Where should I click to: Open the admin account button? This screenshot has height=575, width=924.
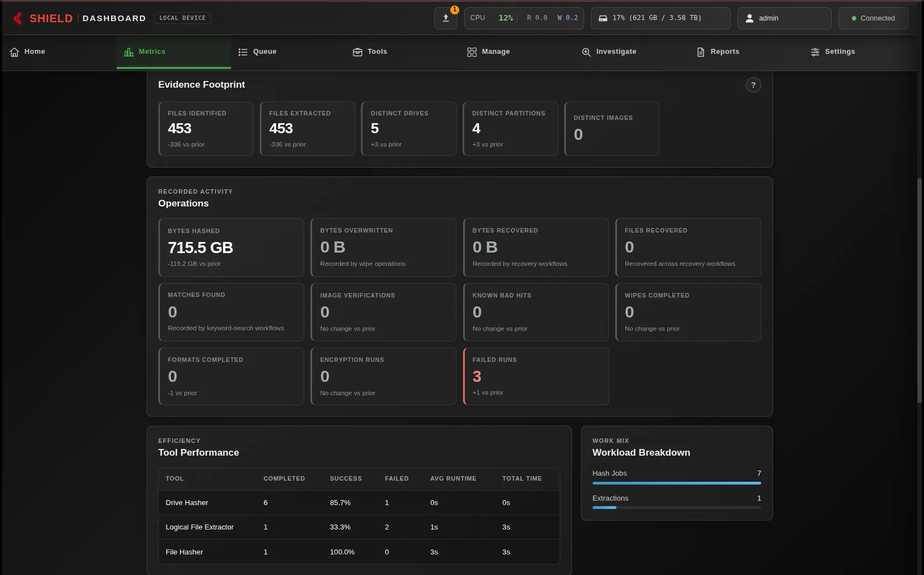[784, 18]
